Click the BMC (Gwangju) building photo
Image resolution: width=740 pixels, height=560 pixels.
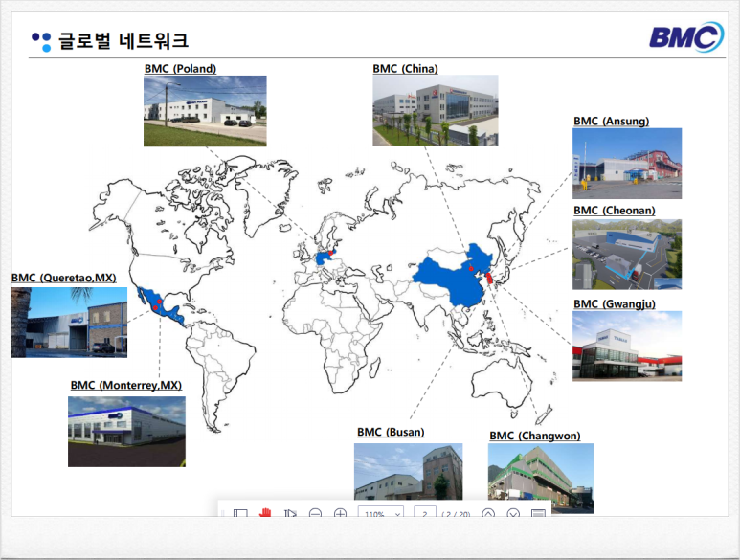627,346
